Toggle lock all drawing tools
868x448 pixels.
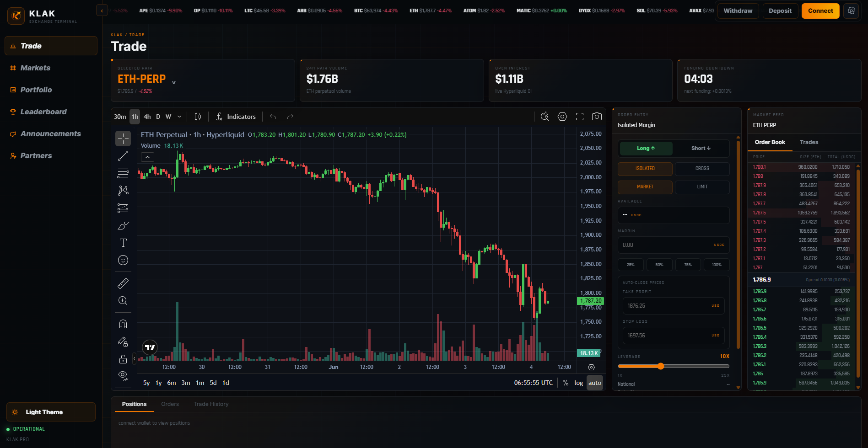point(123,359)
